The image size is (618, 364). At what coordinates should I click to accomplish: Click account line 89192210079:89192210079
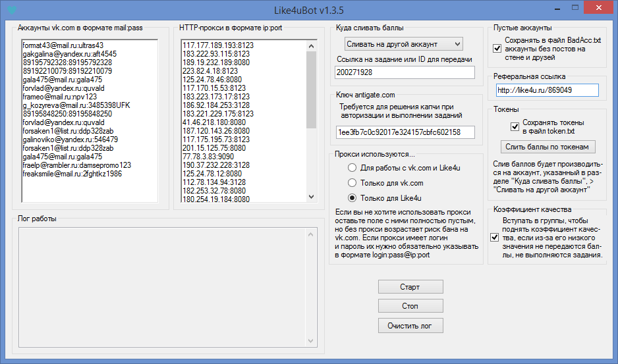(x=67, y=71)
